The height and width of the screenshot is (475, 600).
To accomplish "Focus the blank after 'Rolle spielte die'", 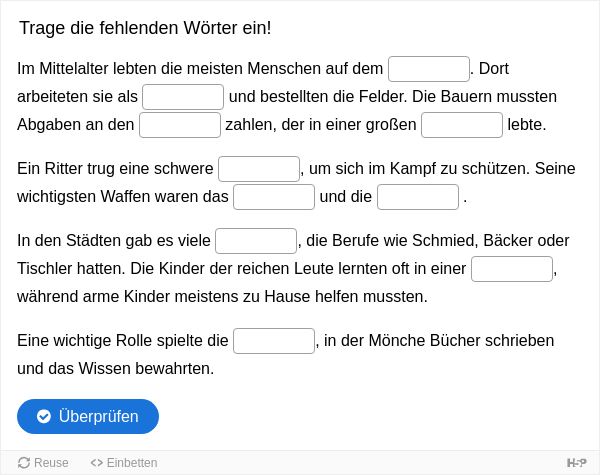I will click(x=274, y=341).
